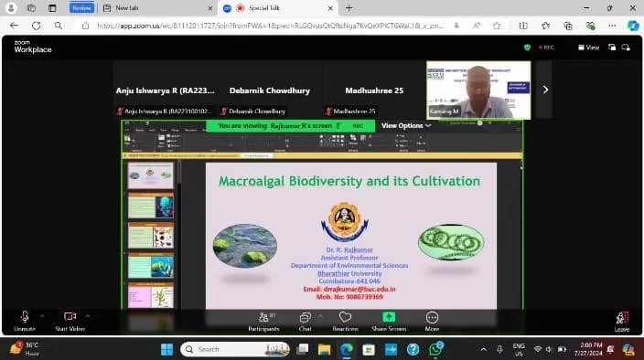This screenshot has height=360, width=644.
Task: Open Microsoft Edge from taskbar
Action: [346, 349]
